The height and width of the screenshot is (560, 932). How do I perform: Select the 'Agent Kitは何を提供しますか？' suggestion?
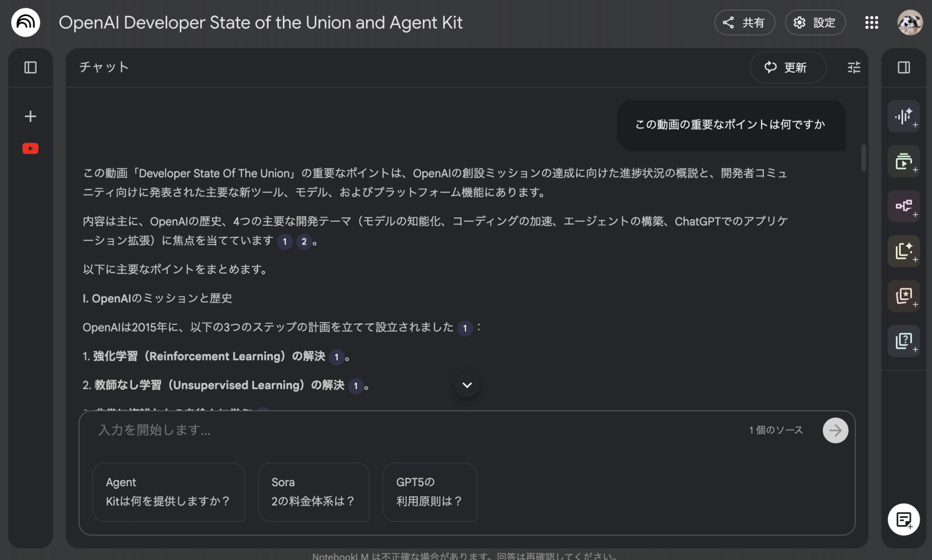169,492
